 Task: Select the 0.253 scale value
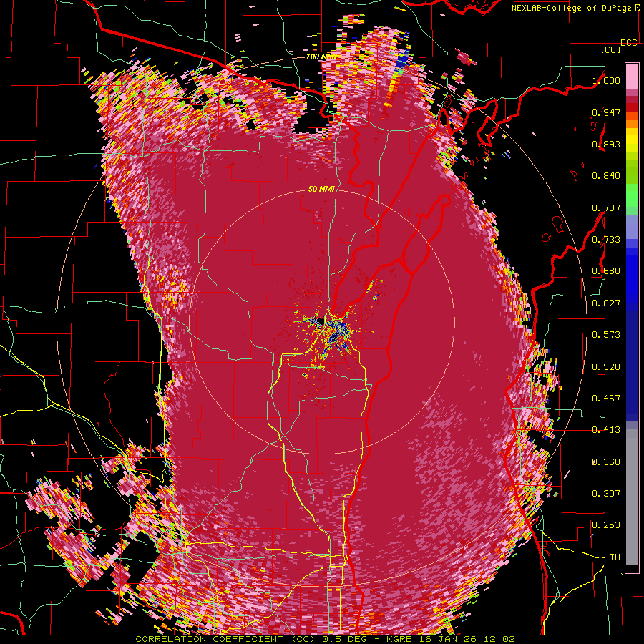pyautogui.click(x=606, y=525)
